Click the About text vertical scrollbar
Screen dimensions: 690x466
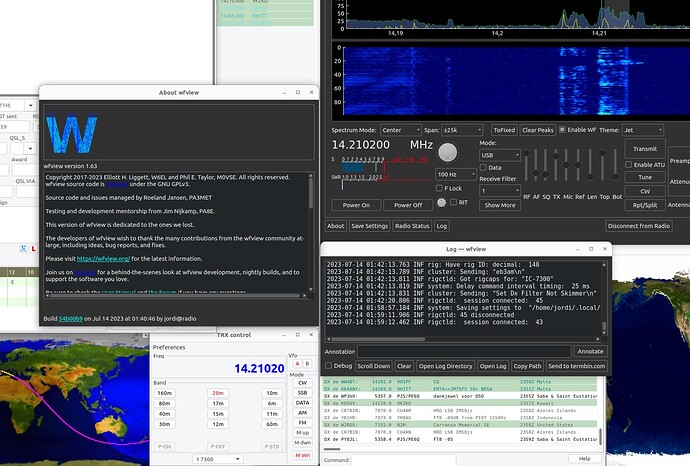click(x=311, y=232)
